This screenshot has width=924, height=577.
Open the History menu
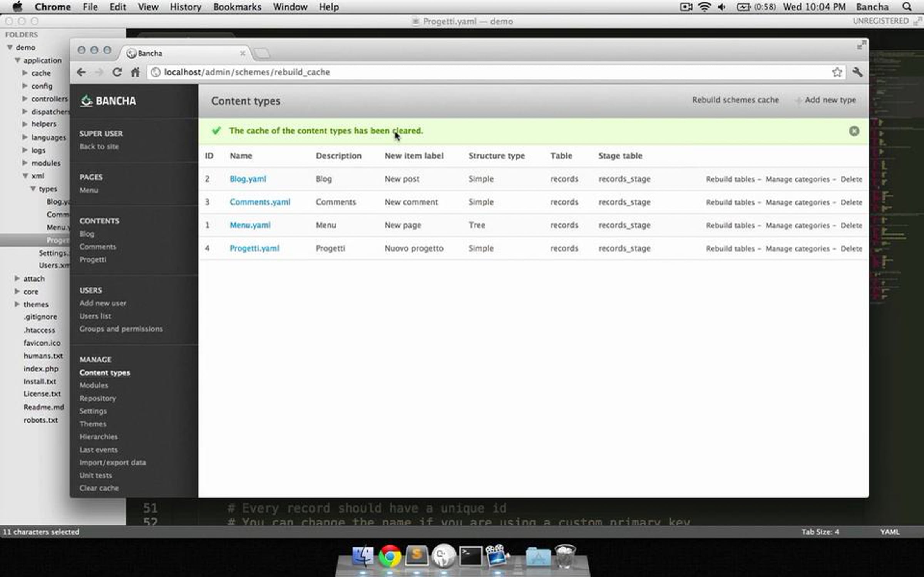click(x=186, y=7)
